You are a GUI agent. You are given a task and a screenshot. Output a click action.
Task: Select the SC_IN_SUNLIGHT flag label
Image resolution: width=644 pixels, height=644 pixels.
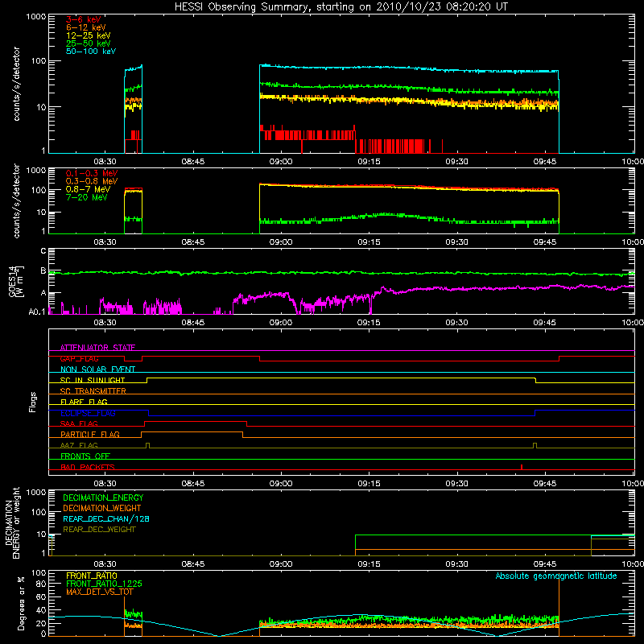point(93,380)
